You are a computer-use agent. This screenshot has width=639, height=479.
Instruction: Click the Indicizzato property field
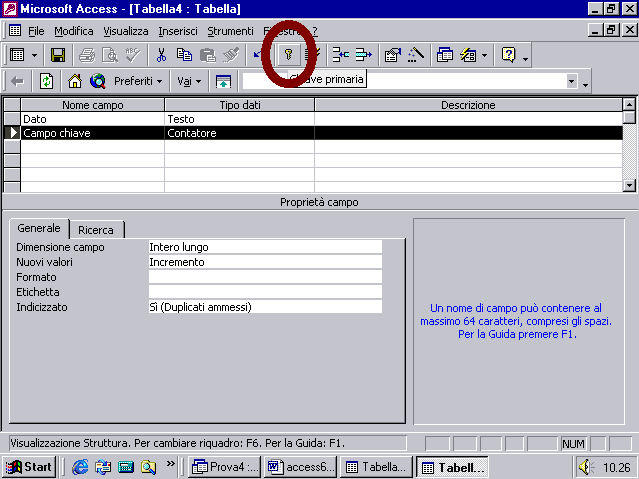(265, 307)
